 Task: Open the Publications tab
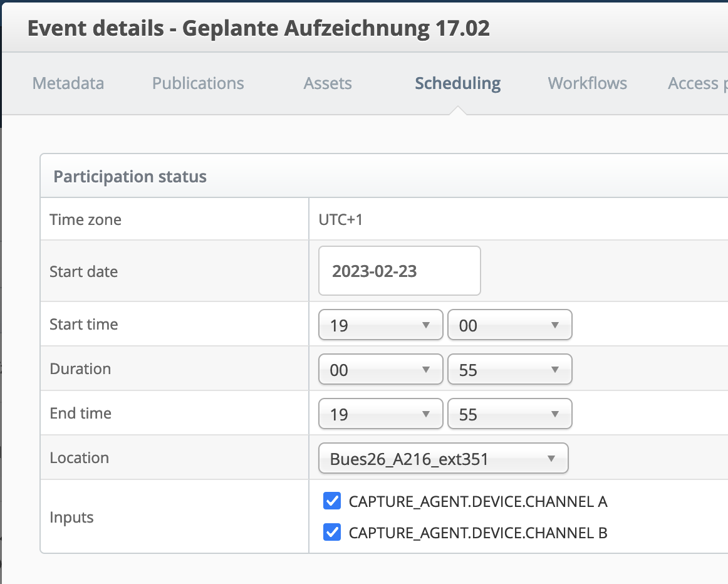point(197,83)
